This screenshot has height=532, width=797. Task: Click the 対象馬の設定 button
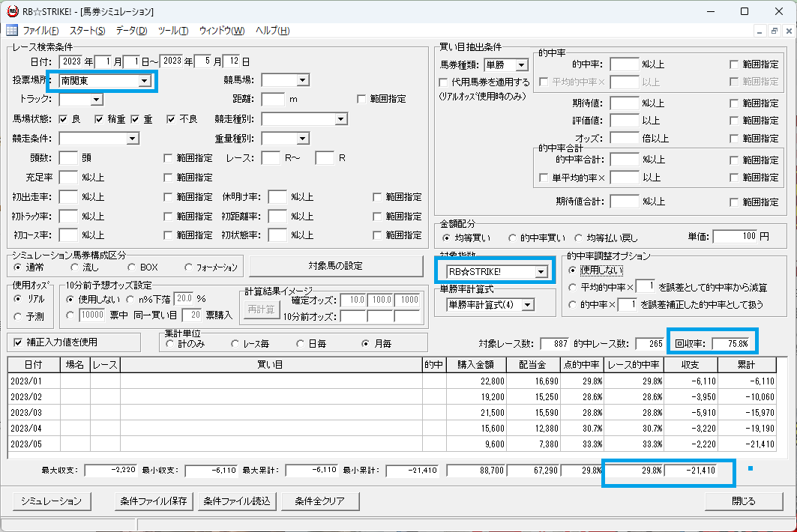pyautogui.click(x=335, y=266)
